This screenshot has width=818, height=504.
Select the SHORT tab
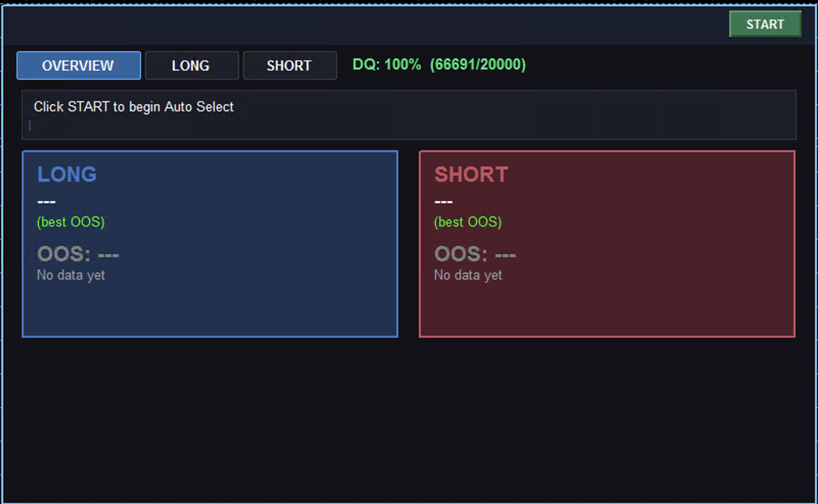tap(289, 65)
